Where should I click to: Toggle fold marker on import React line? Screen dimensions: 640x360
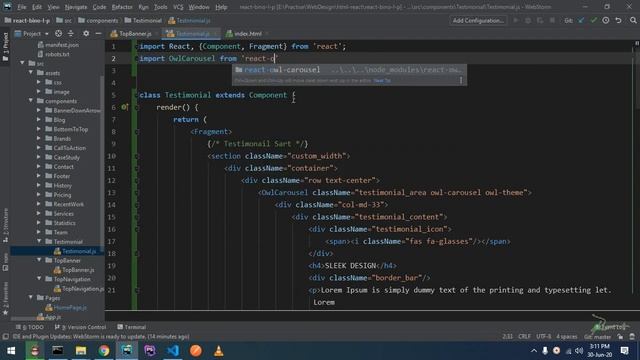coord(137,47)
